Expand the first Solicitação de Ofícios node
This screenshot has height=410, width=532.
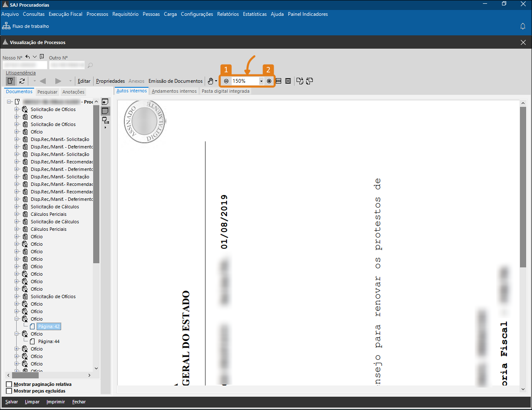(x=17, y=109)
